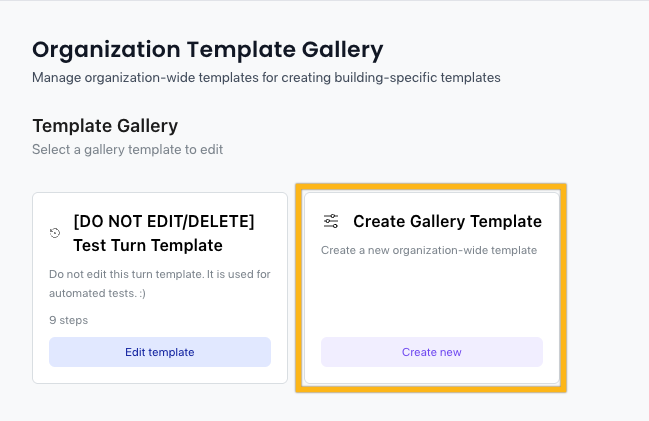Click "Create a new organization-wide template" description

pyautogui.click(x=429, y=250)
